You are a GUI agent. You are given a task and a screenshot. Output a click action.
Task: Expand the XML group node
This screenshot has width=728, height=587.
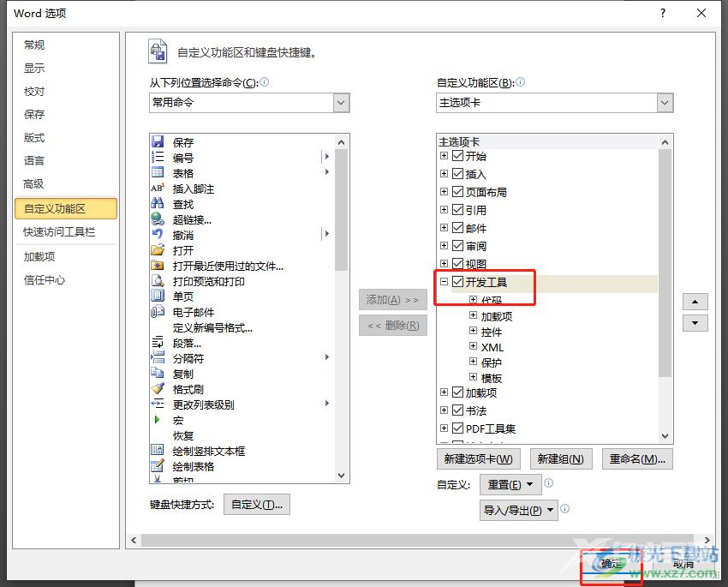click(473, 346)
